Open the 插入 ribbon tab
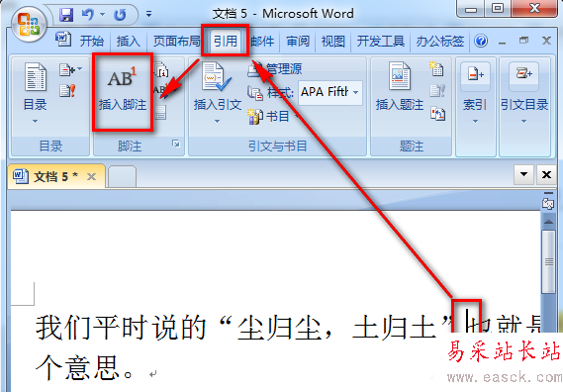The width and height of the screenshot is (563, 392). pyautogui.click(x=128, y=41)
